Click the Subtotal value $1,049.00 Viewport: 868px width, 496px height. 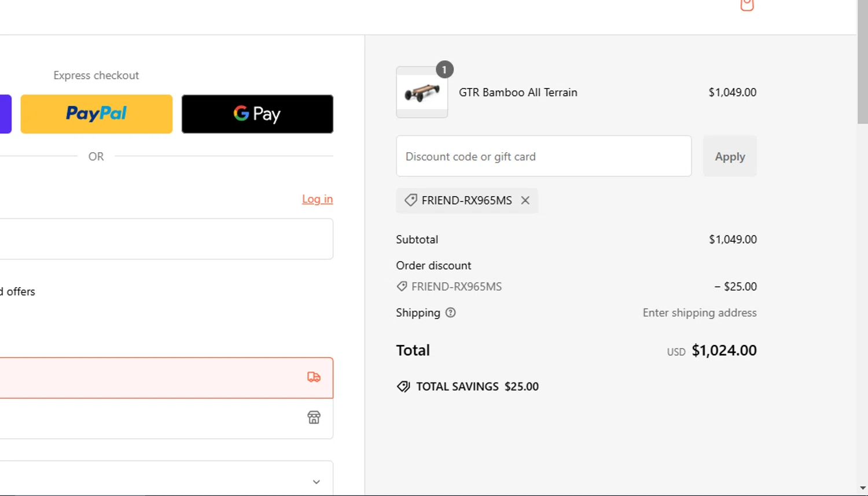coord(733,240)
